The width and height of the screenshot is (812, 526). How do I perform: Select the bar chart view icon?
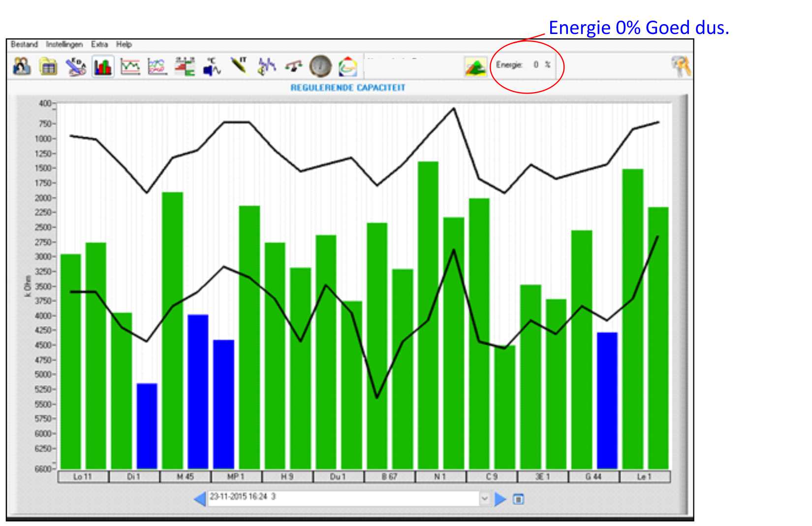tap(102, 66)
